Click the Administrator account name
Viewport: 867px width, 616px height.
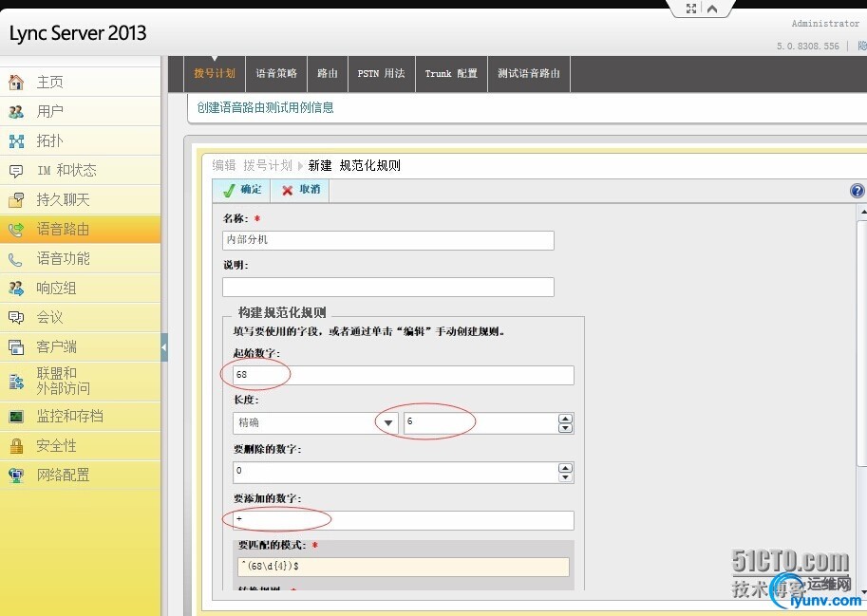(825, 23)
